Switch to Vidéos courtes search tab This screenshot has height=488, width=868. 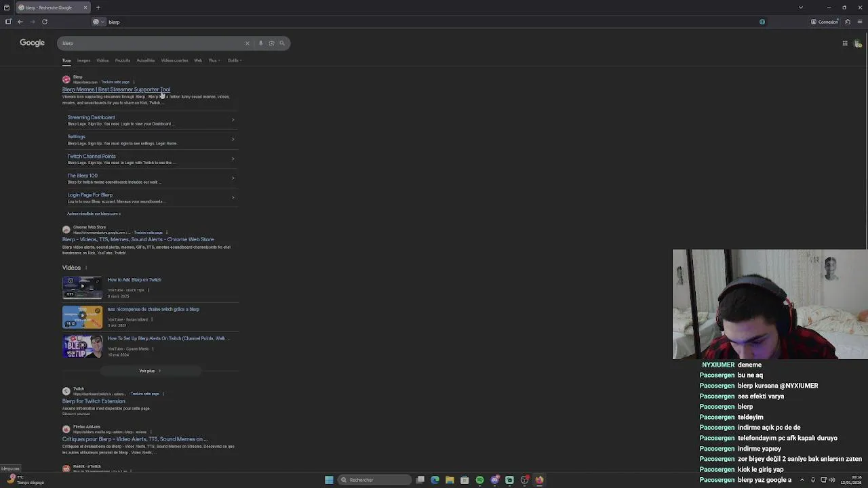pos(174,60)
